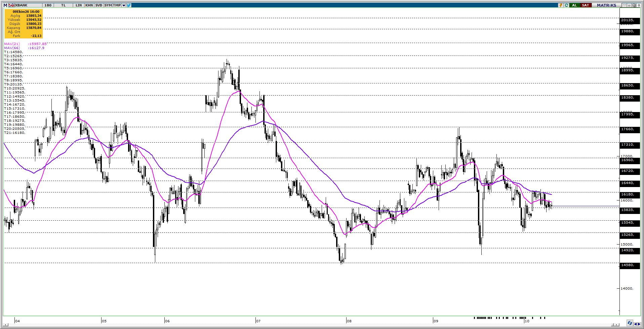Click the 18380 price level label
This screenshot has width=644, height=329.
(x=630, y=98)
